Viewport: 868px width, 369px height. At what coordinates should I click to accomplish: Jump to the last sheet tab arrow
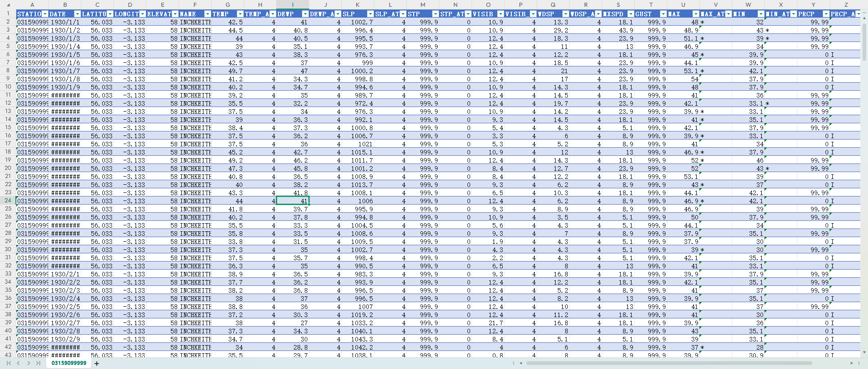[38, 363]
